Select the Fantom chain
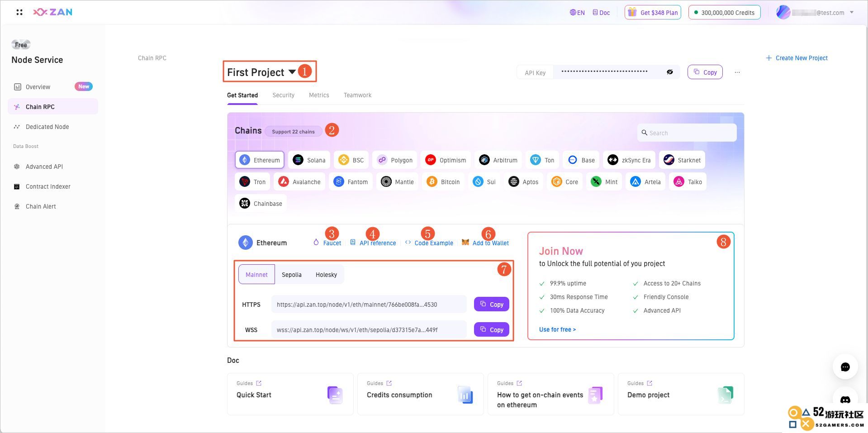This screenshot has height=433, width=868. pyautogui.click(x=351, y=181)
